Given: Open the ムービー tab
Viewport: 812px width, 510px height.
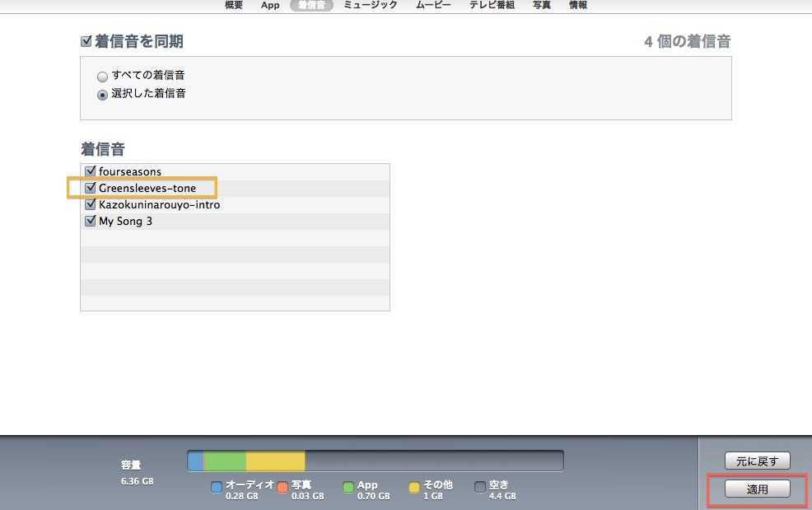Looking at the screenshot, I should click(433, 5).
